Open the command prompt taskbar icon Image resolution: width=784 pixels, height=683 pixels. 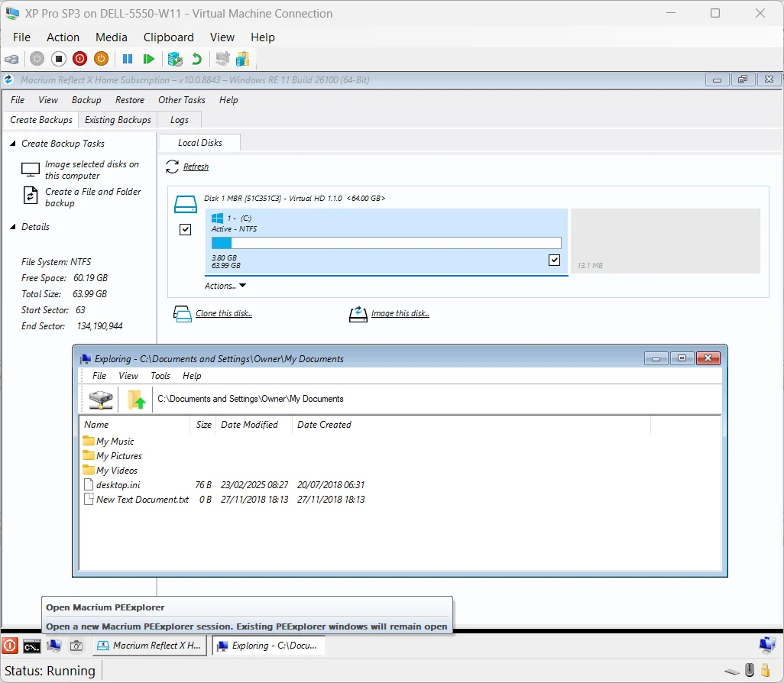(x=32, y=646)
